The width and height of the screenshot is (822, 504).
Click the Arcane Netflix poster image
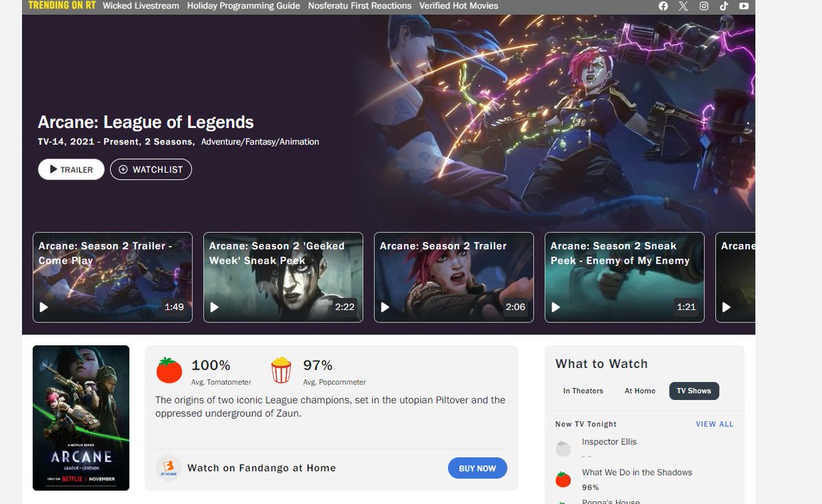[81, 418]
